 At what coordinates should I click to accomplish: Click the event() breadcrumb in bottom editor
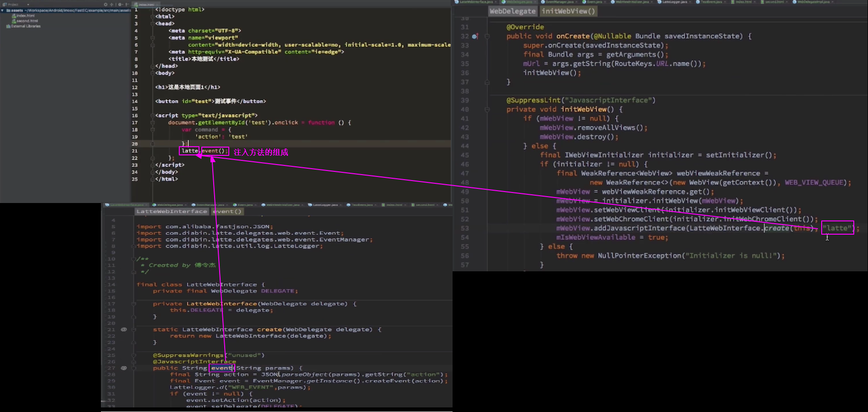(227, 211)
